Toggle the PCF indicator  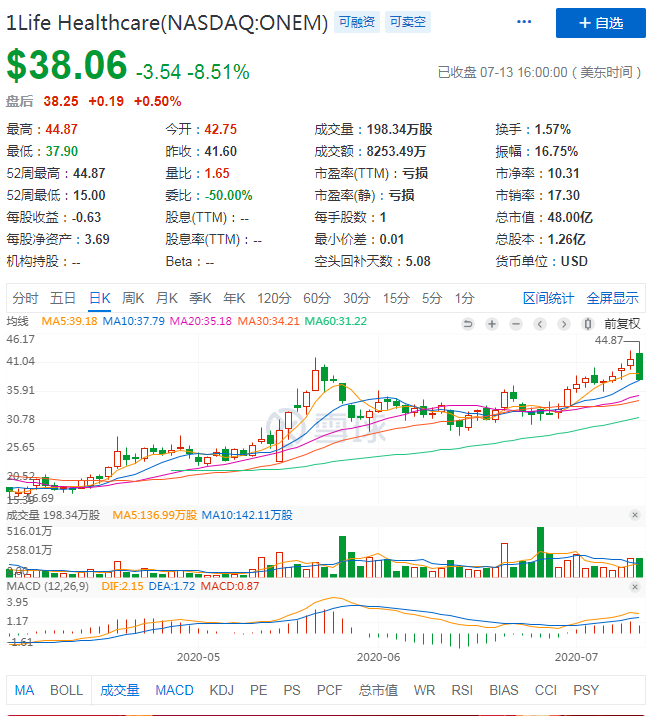329,690
